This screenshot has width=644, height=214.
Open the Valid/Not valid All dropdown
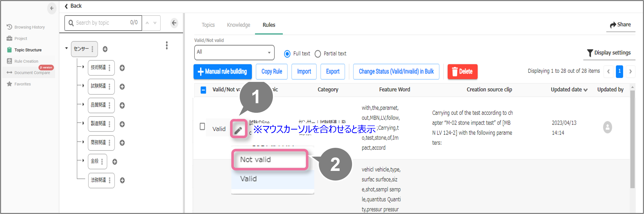[234, 52]
